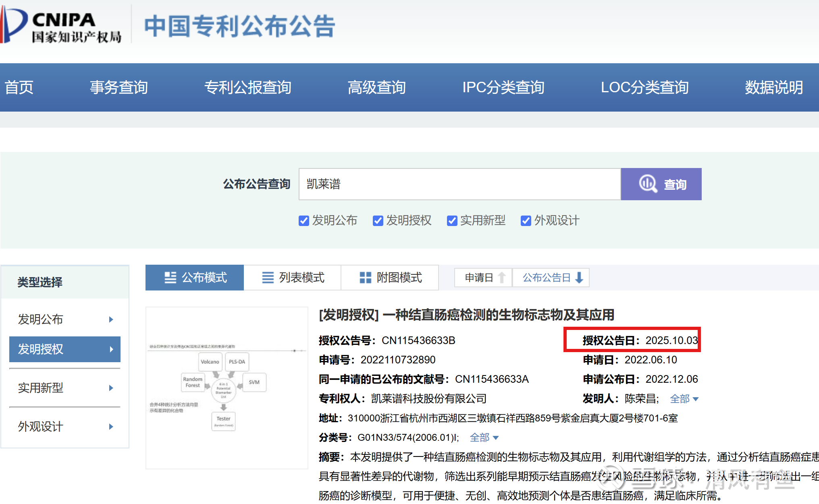Uncheck the 发明公布 checkbox

(x=303, y=221)
